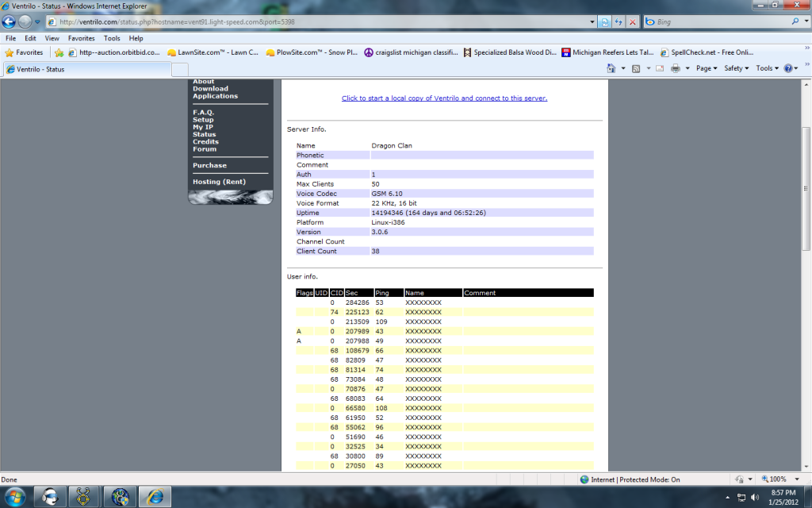Screen dimensions: 812x508
Task: Click the F.A.Q. sidebar link
Action: tap(203, 113)
